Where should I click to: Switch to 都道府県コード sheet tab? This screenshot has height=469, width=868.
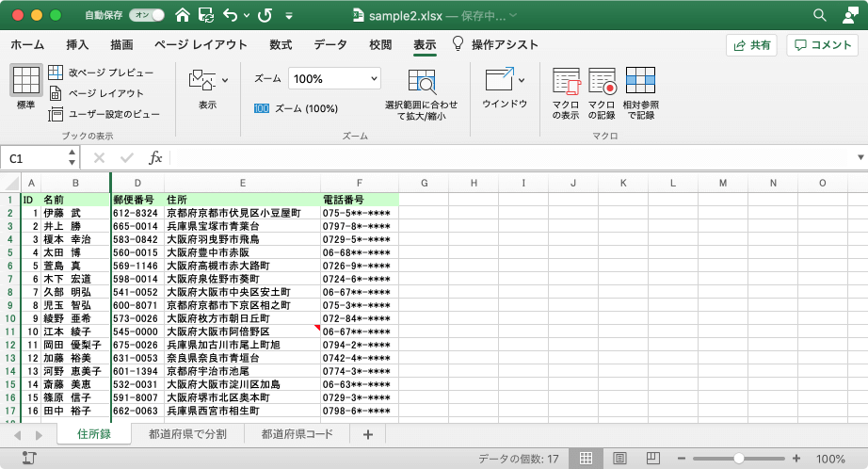click(297, 434)
